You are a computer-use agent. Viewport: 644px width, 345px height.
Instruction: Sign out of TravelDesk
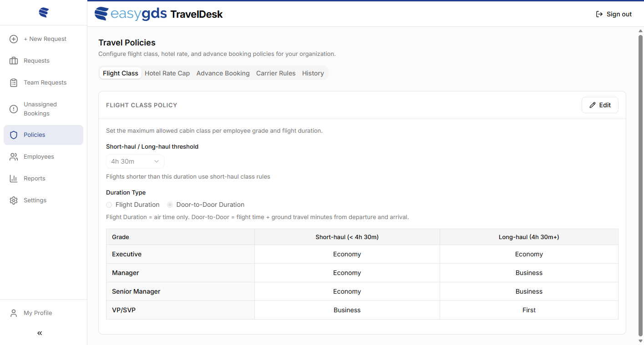coord(614,14)
